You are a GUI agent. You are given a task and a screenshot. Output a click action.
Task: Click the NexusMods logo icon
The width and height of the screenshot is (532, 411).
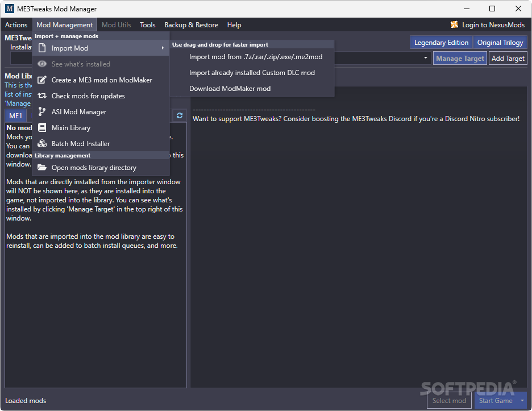[x=454, y=25]
